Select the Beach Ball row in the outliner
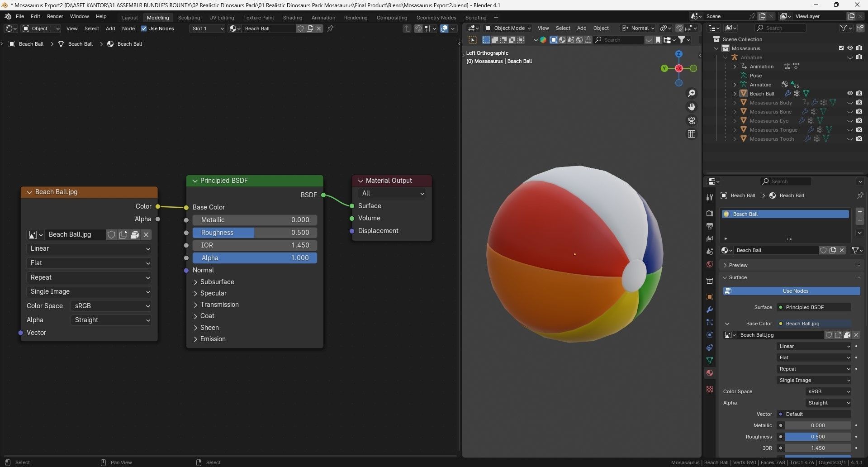Image resolution: width=868 pixels, height=467 pixels. [762, 94]
